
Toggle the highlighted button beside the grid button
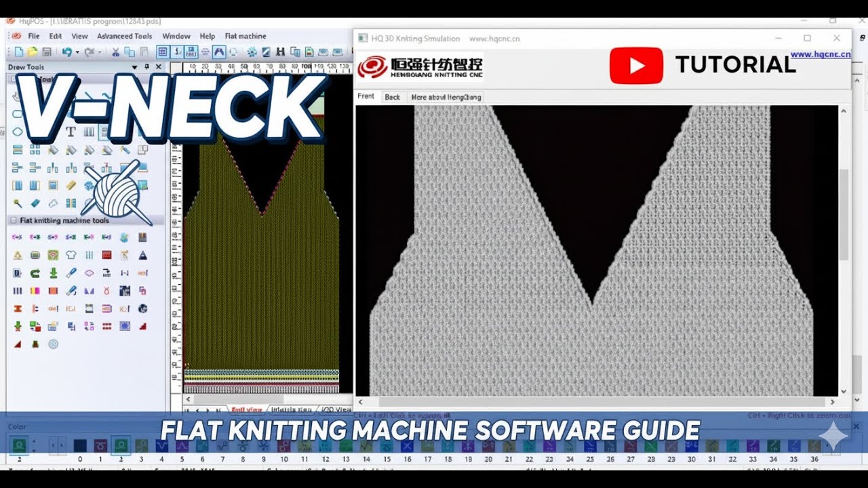point(178,52)
